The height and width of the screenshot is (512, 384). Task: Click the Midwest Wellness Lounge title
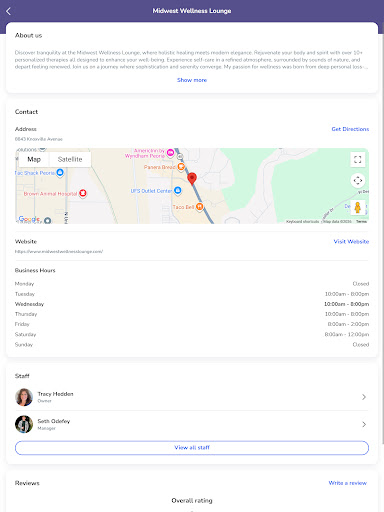[x=192, y=11]
